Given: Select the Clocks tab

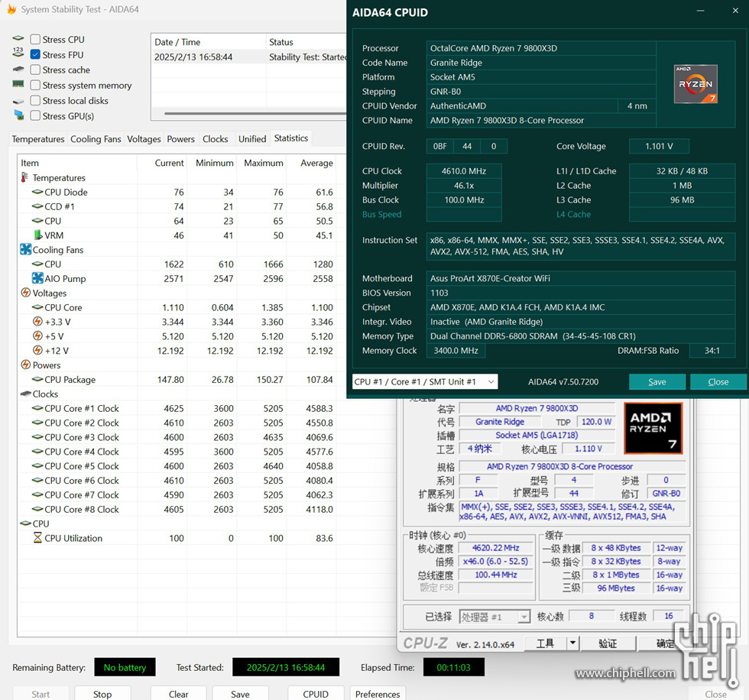Looking at the screenshot, I should [215, 139].
